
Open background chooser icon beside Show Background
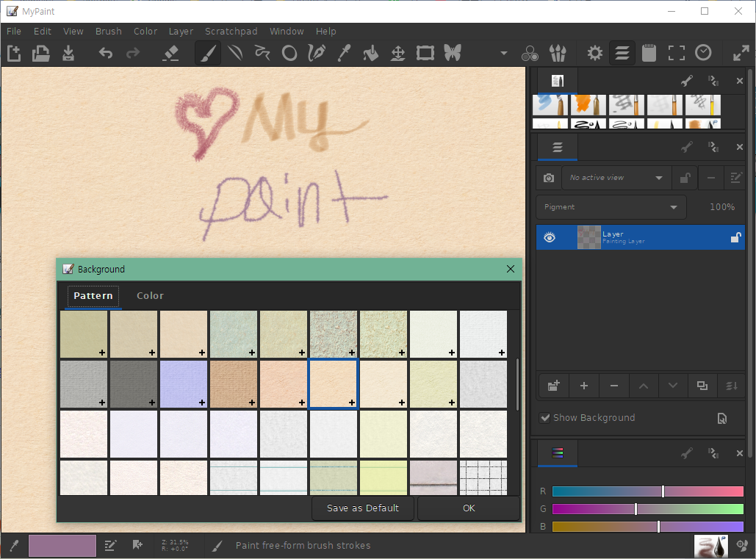point(721,418)
